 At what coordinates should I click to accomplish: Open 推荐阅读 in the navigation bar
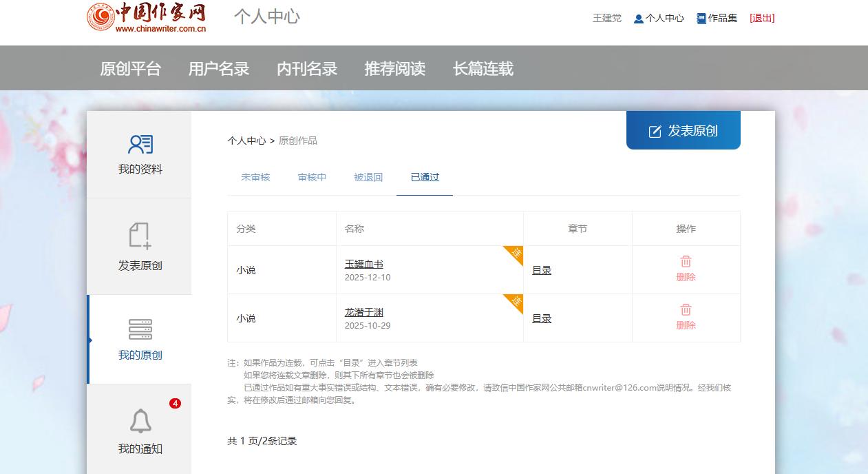tap(395, 69)
